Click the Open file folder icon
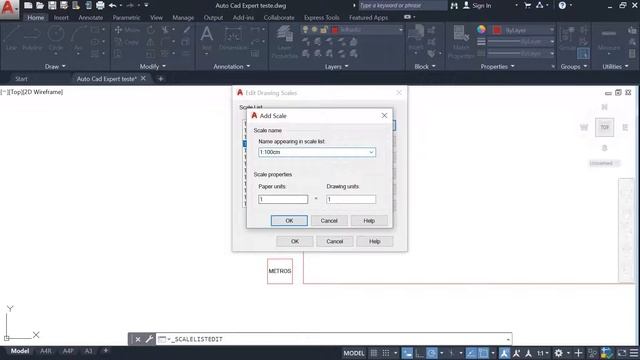Viewport: 640px width, 360px height. coord(40,5)
